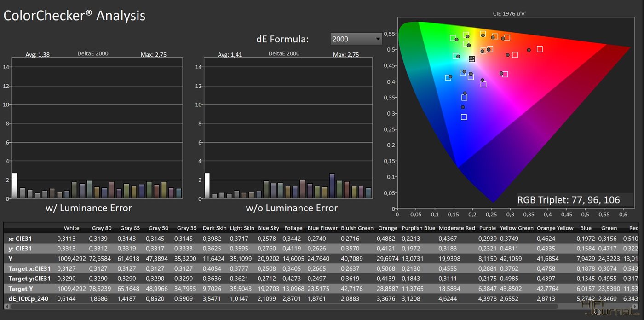
Task: Click white bar in w/ Luminance Error chart
Action: (15, 186)
